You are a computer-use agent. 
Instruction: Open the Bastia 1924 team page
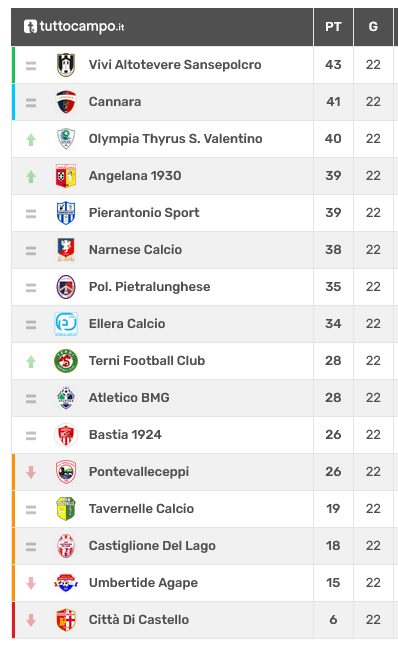point(125,435)
